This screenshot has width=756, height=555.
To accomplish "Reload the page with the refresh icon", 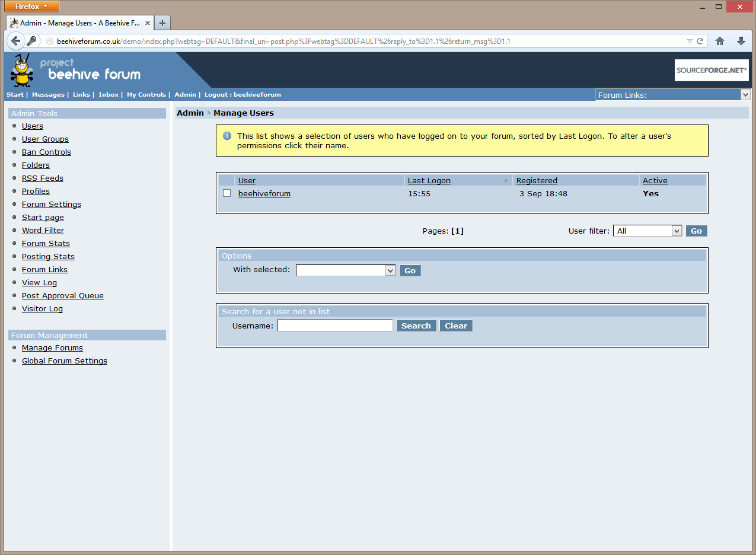I will tap(701, 41).
